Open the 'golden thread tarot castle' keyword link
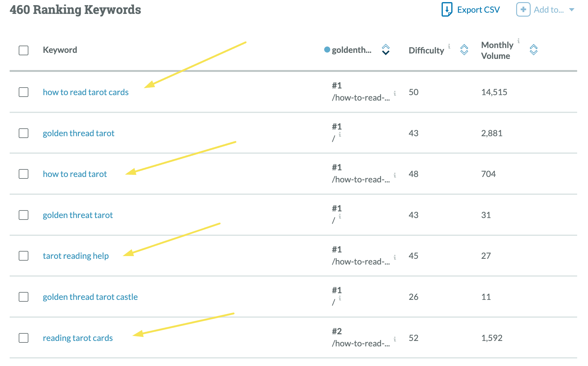 90,297
